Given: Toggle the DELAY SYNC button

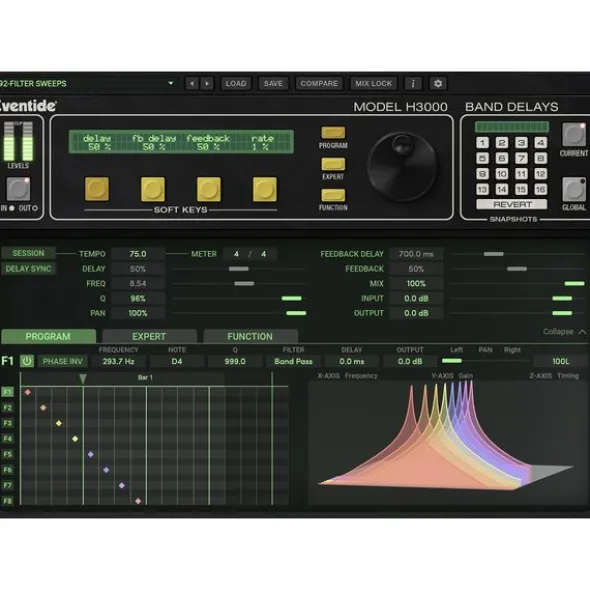Looking at the screenshot, I should [28, 269].
